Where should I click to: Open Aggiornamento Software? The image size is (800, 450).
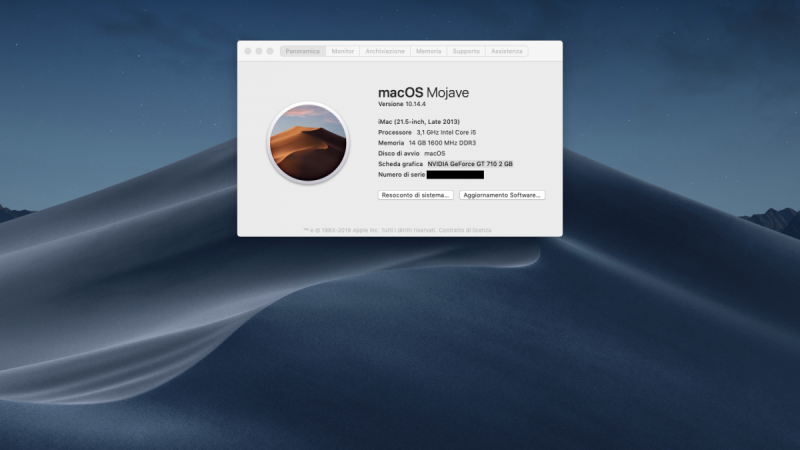(502, 195)
